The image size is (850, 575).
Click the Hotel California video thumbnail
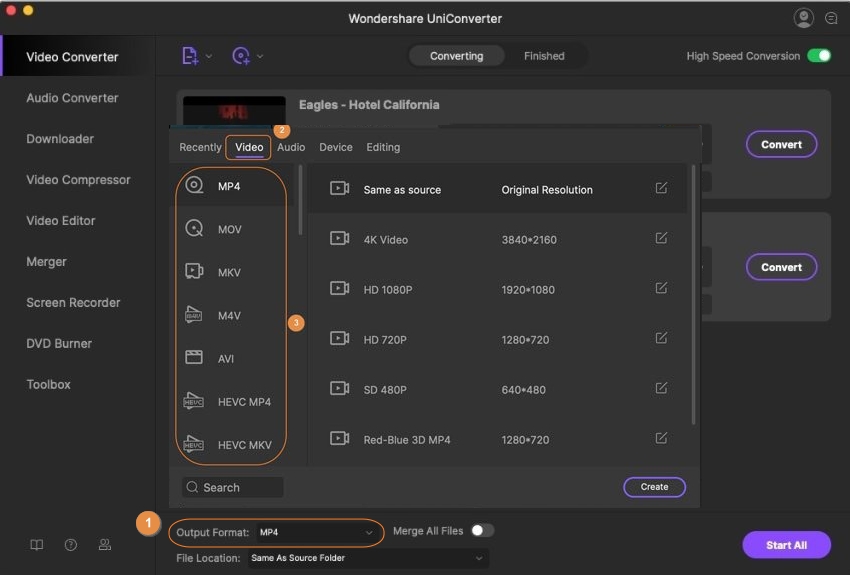point(234,112)
